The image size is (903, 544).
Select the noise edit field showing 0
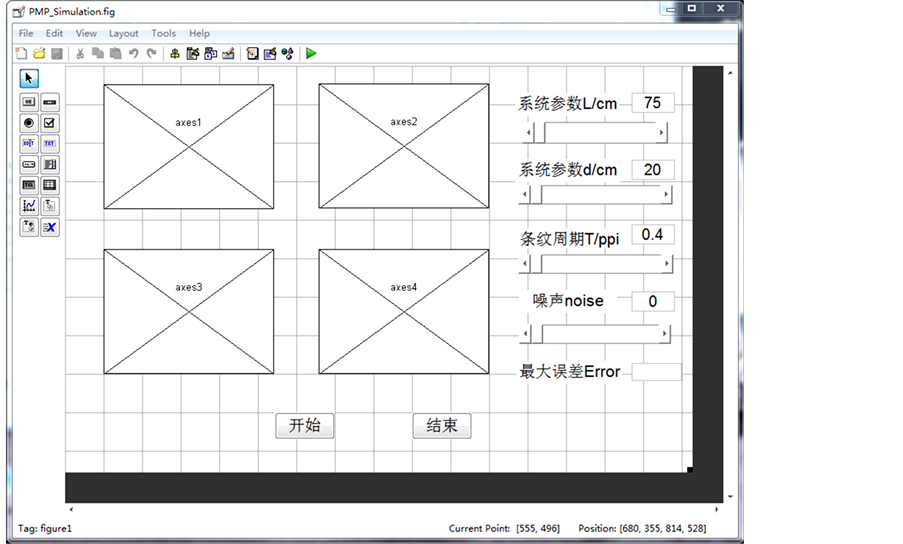[652, 302]
